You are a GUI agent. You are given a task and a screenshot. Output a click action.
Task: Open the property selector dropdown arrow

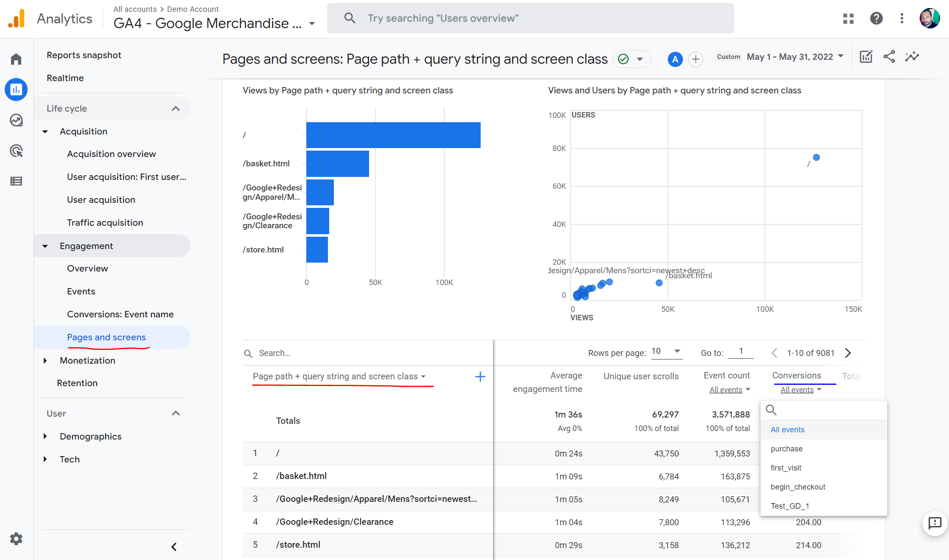point(312,24)
